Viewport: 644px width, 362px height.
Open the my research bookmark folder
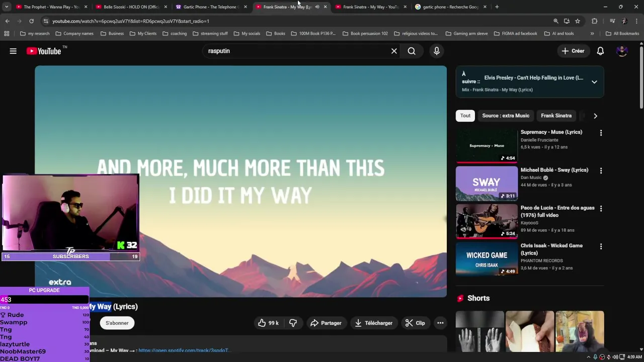(x=35, y=34)
